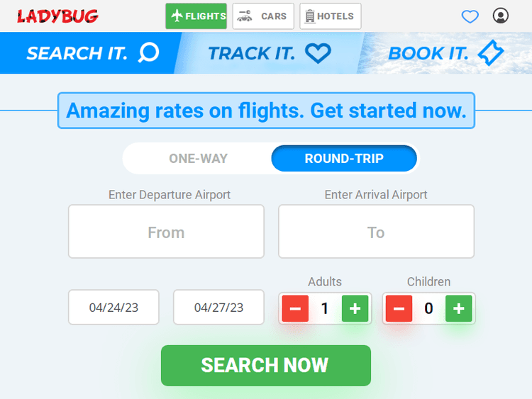The image size is (532, 399).
Task: Switch to the Hotels tab
Action: coord(331,16)
